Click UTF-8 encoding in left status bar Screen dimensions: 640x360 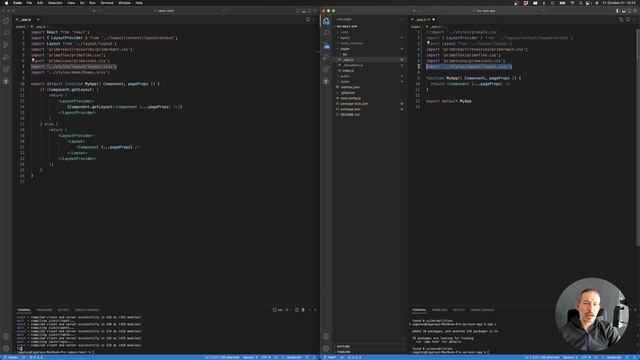(266, 358)
